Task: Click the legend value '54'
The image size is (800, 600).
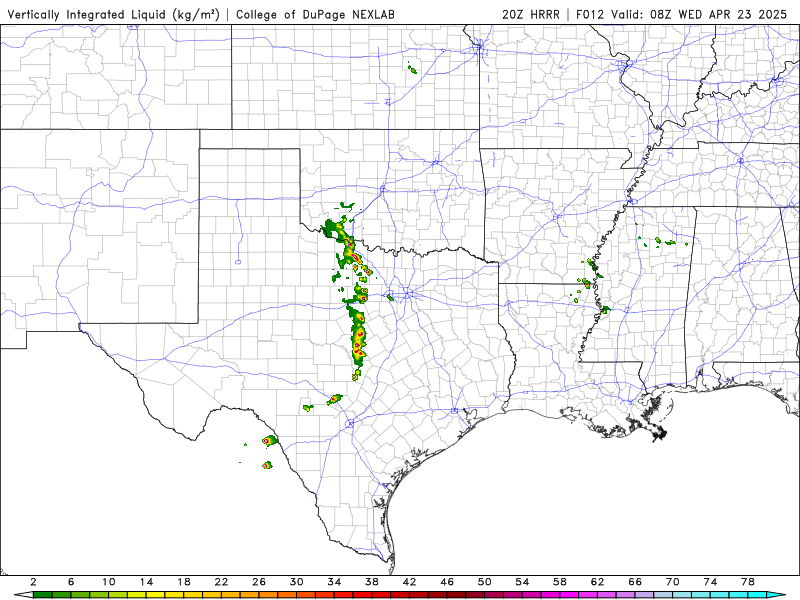Action: 522,582
